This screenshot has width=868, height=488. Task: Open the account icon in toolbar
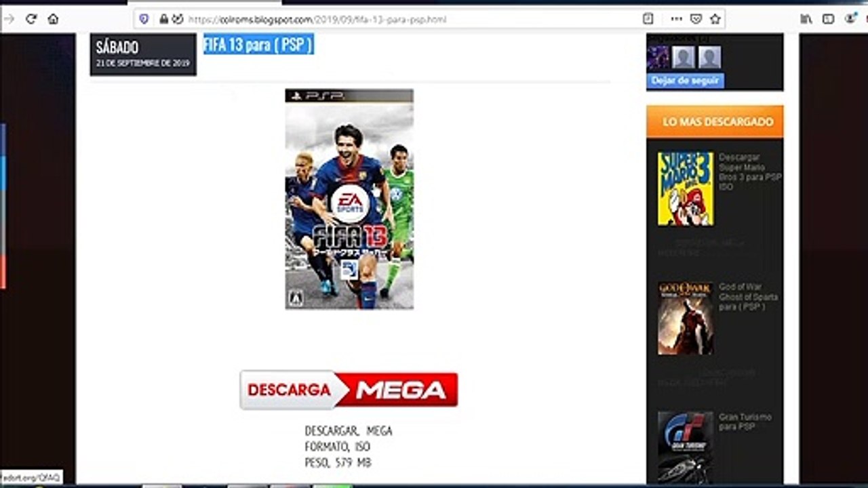click(x=850, y=19)
